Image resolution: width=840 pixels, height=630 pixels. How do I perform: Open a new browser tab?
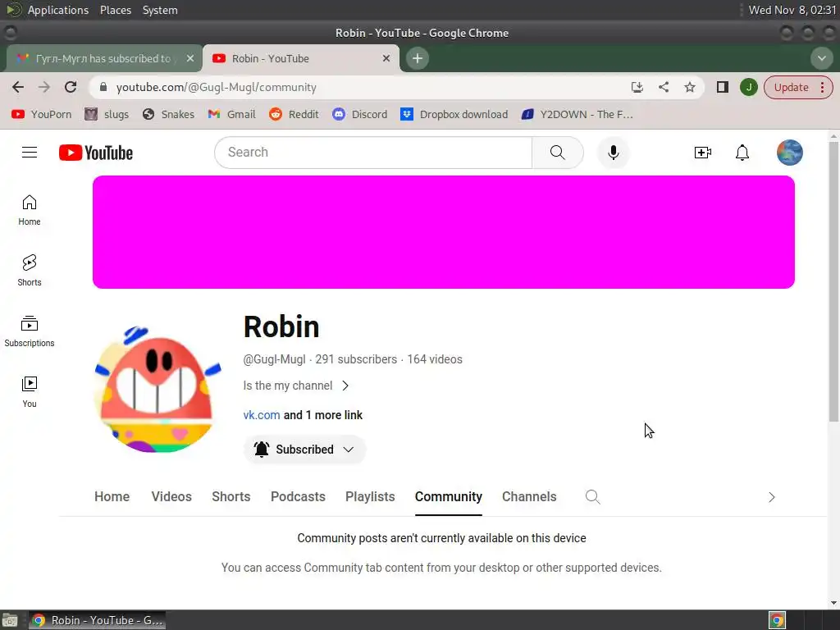tap(418, 58)
